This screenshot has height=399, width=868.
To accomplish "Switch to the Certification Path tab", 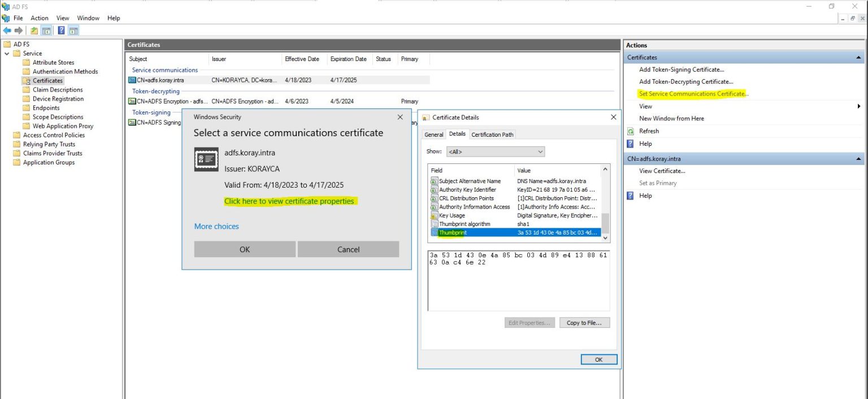I will 492,135.
